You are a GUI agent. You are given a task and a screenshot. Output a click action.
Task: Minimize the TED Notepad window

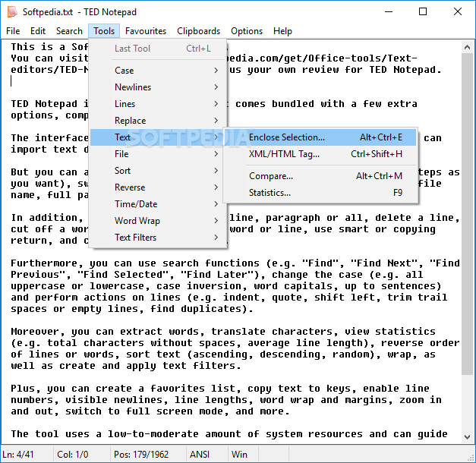[x=389, y=12]
